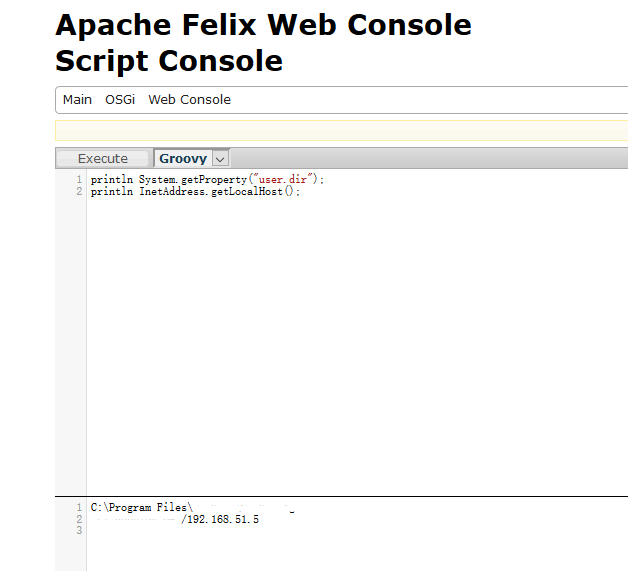Viewport: 628px width, 571px height.
Task: Click the 192.168.51.5 address in output
Action: click(223, 520)
